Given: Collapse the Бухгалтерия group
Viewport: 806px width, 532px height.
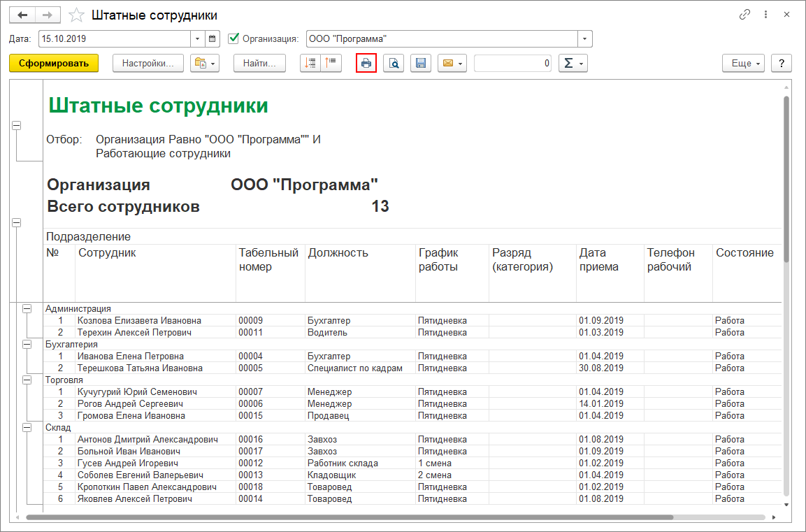Looking at the screenshot, I should pos(27,345).
